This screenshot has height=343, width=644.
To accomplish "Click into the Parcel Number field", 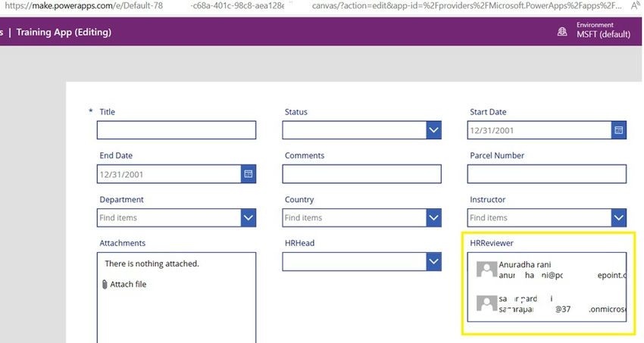I will 547,174.
